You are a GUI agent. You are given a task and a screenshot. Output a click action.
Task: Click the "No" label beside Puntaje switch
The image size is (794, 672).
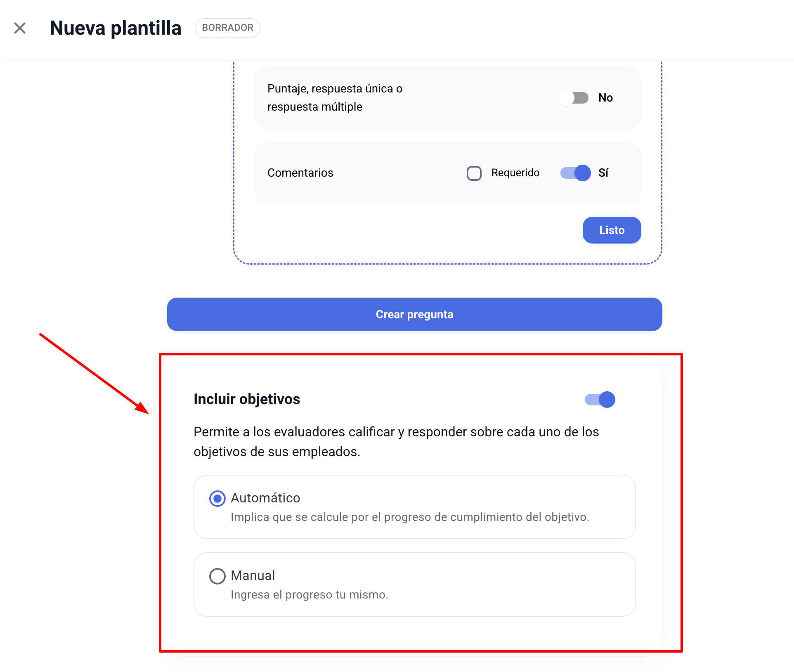pyautogui.click(x=605, y=98)
